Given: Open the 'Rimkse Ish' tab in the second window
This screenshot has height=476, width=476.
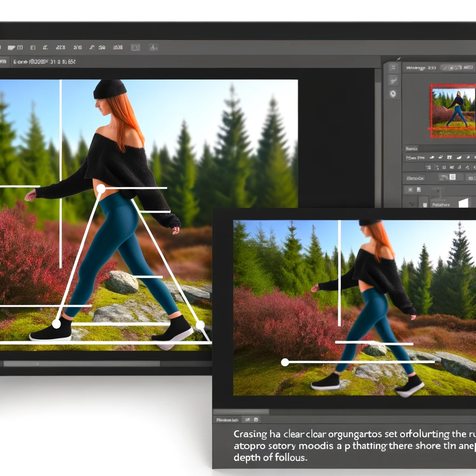Looking at the screenshot, I should tap(227, 420).
